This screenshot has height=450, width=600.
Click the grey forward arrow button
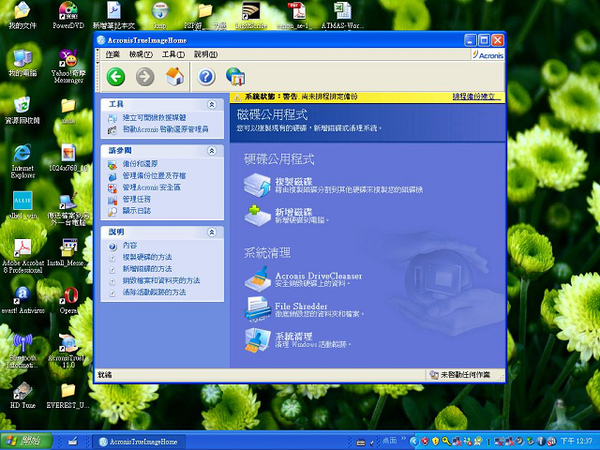pos(145,77)
